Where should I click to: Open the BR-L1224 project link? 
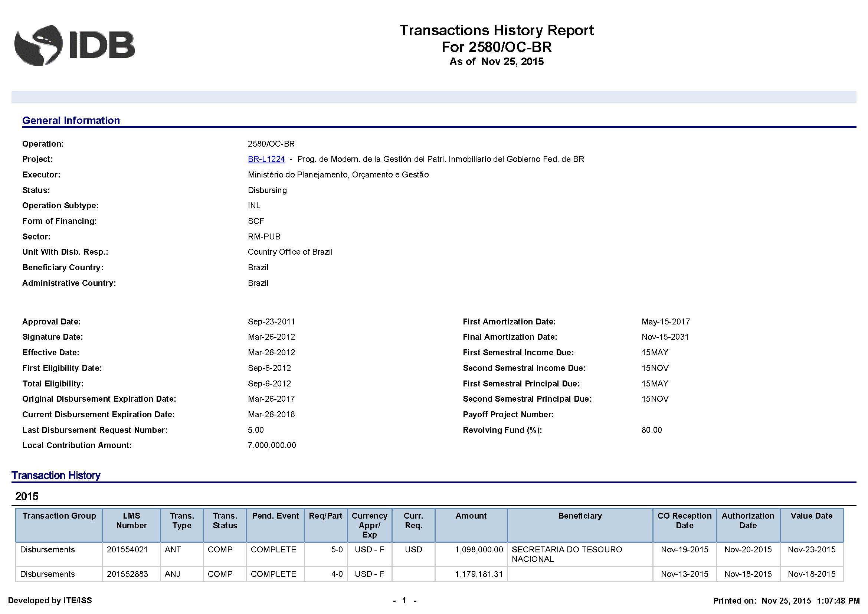266,159
